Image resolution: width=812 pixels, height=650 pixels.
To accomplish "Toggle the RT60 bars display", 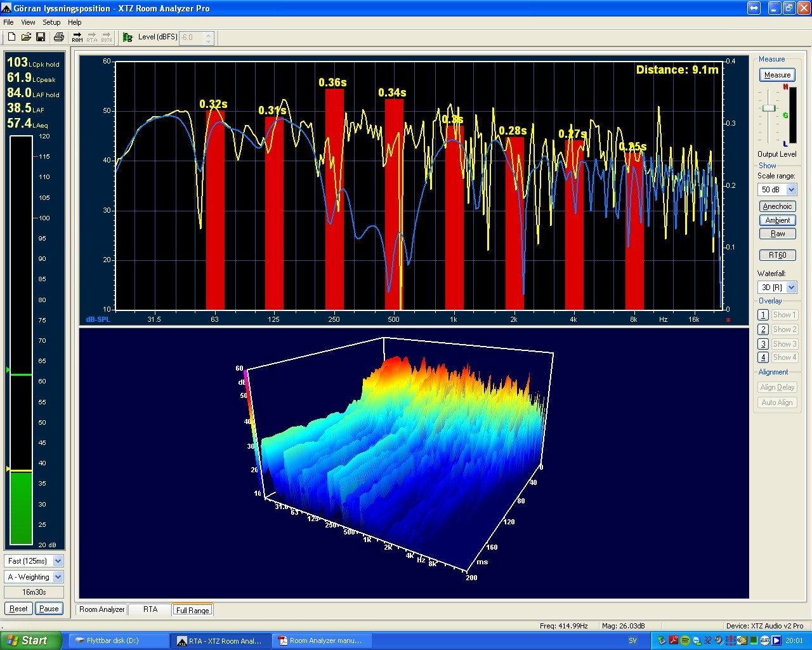I will point(777,255).
